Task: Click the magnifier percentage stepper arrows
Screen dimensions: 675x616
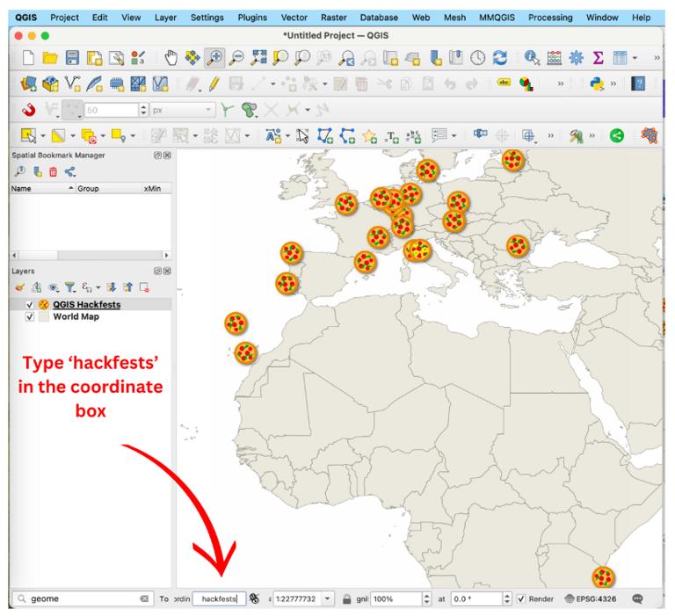Action: 426,598
